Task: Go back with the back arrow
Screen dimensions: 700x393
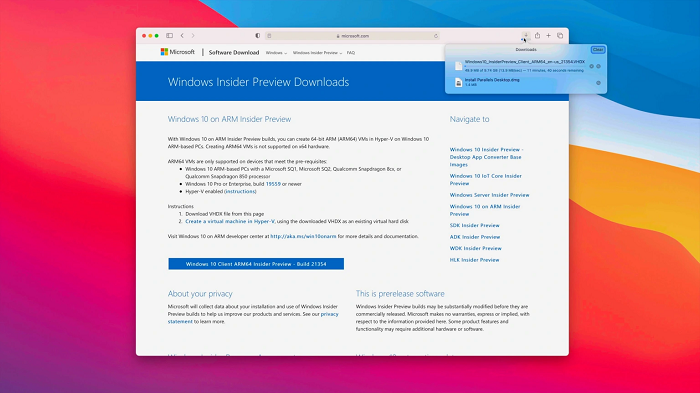Action: point(182,36)
